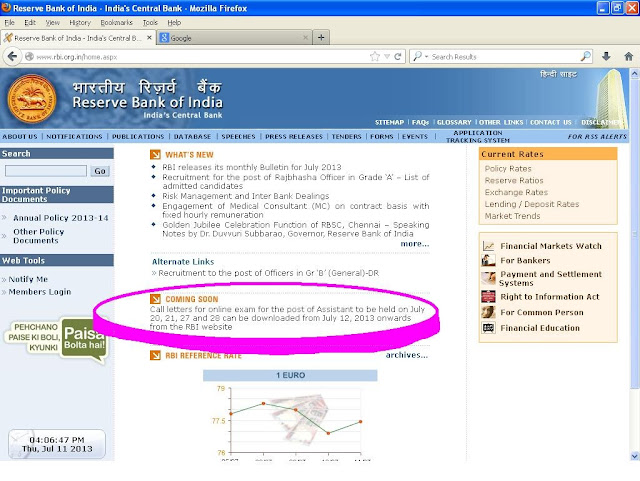
Task: Click the Paisa Bolta hai banner
Action: [57, 339]
